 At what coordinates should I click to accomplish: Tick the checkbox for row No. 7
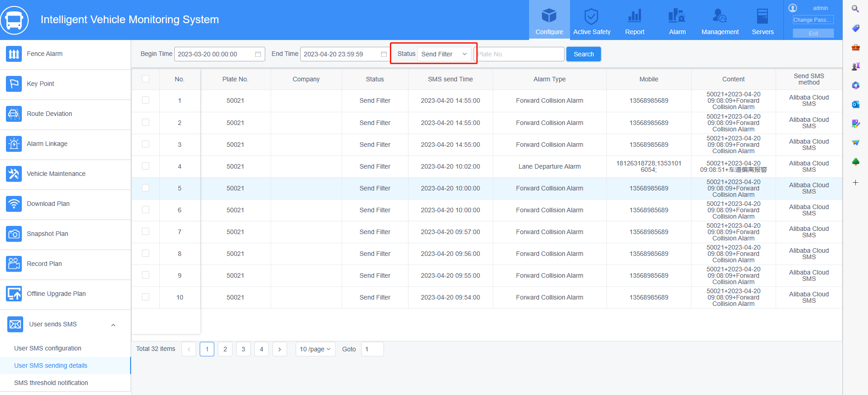point(146,231)
